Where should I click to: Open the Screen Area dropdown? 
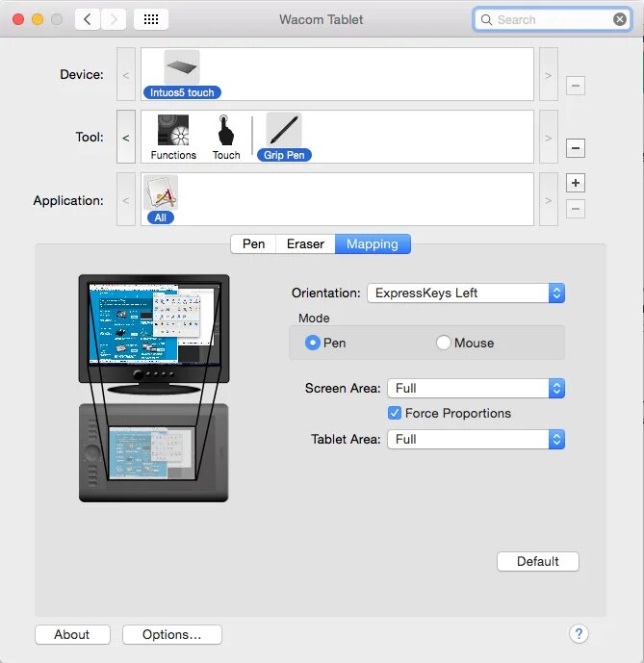pos(476,388)
